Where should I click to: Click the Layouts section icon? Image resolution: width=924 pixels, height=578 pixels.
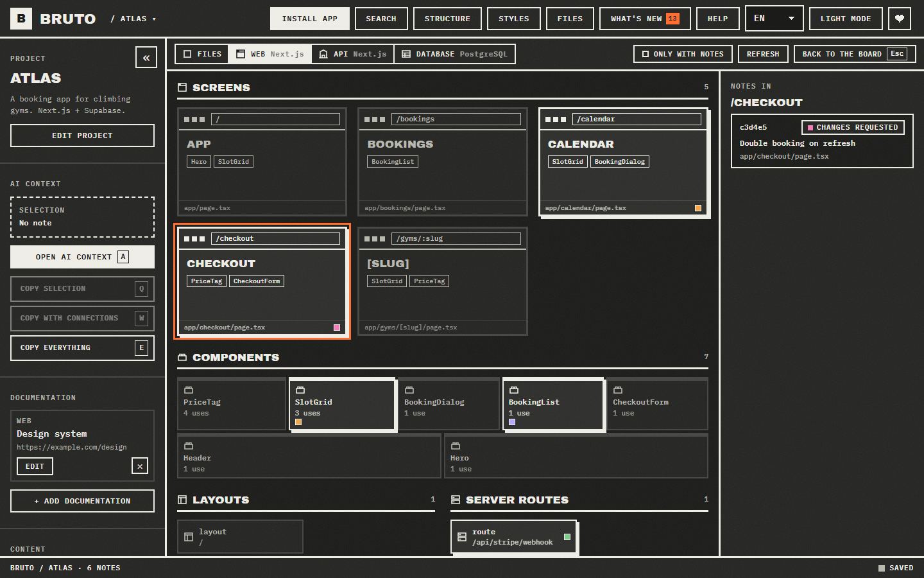(182, 500)
